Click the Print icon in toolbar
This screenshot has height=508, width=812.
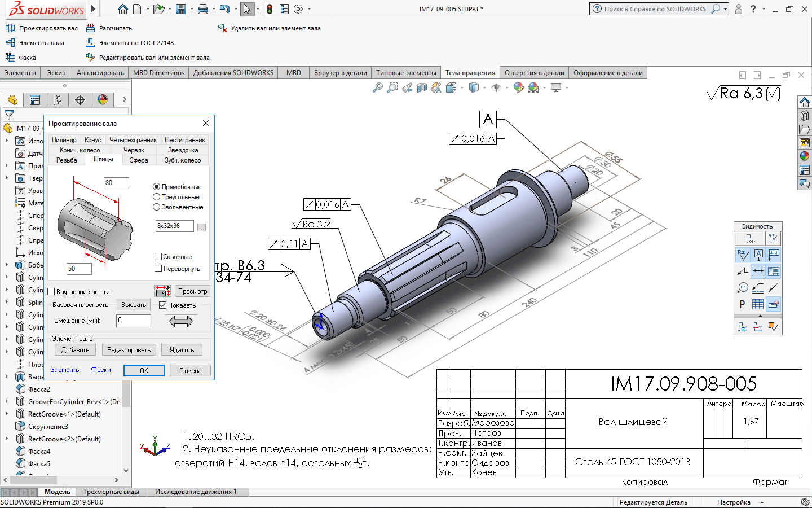pos(203,9)
